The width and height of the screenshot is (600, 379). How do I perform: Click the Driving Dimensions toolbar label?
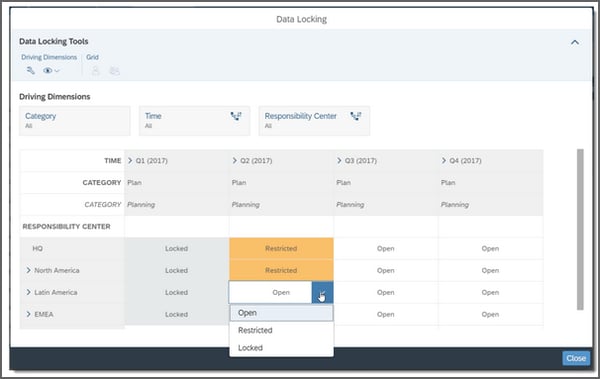(49, 57)
